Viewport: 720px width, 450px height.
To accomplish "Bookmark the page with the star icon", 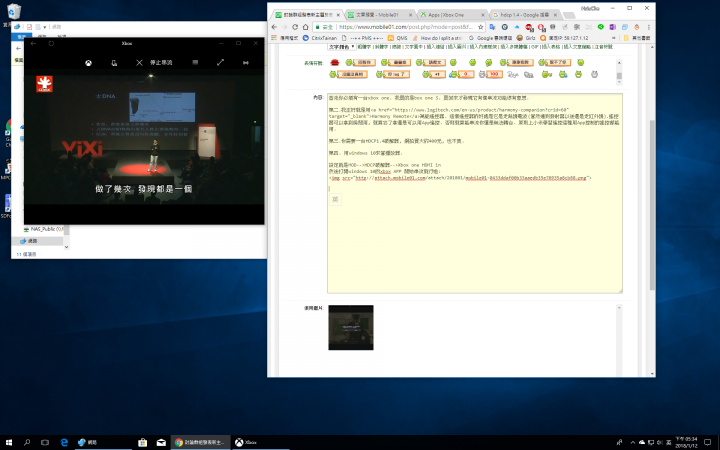I will (480, 27).
